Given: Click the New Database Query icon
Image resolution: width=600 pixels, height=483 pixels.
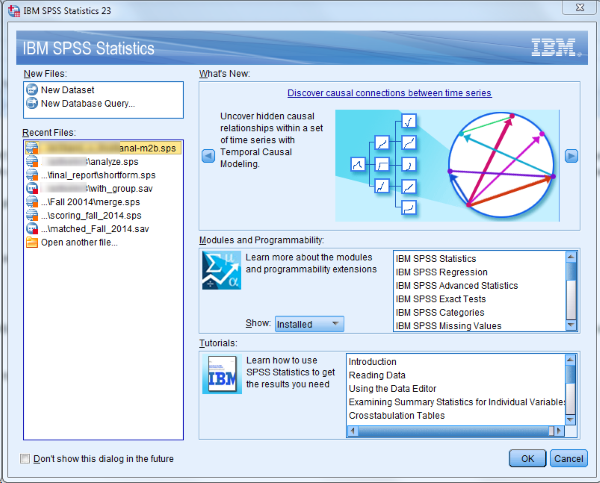Looking at the screenshot, I should (x=32, y=103).
